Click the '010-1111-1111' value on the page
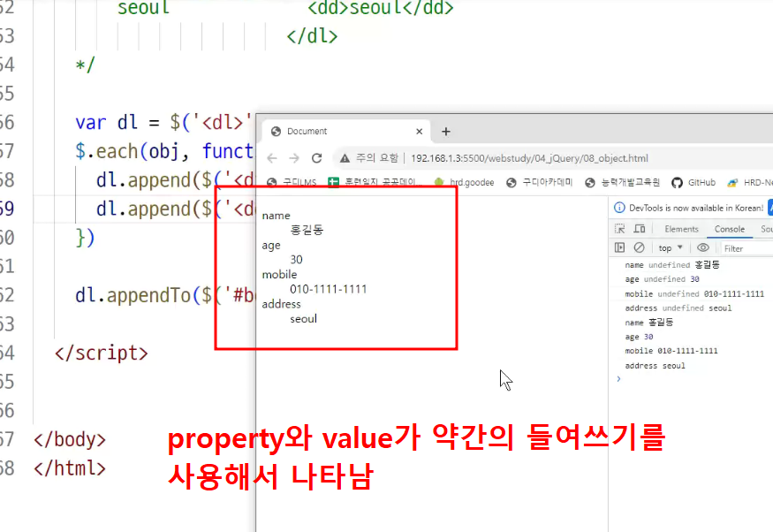The image size is (773, 532). (x=329, y=289)
